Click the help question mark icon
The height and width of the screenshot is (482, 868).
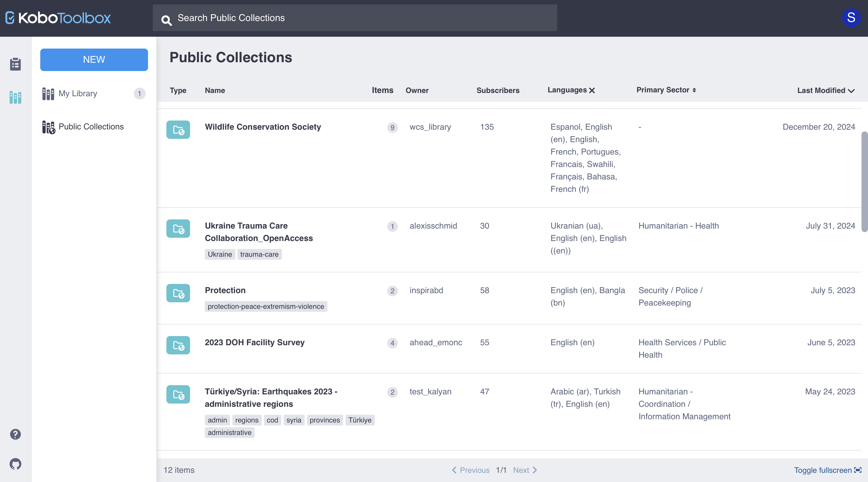pyautogui.click(x=15, y=434)
